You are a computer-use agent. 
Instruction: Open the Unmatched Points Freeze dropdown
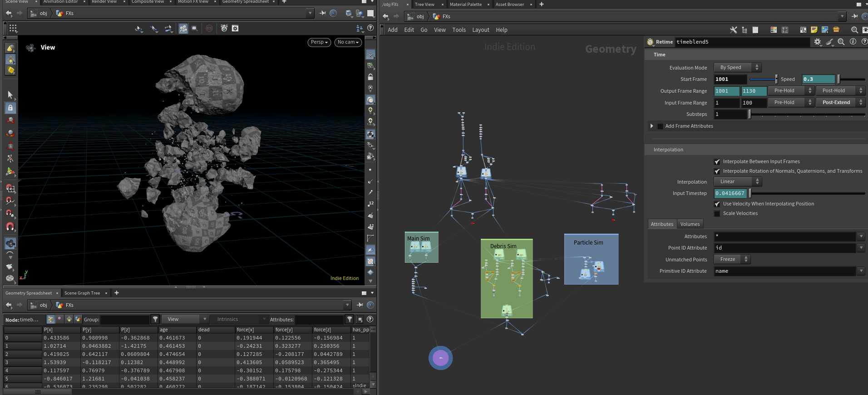click(x=732, y=259)
